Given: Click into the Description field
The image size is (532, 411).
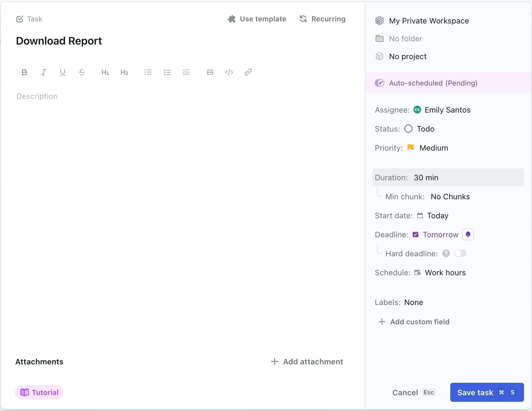Looking at the screenshot, I should pos(37,96).
